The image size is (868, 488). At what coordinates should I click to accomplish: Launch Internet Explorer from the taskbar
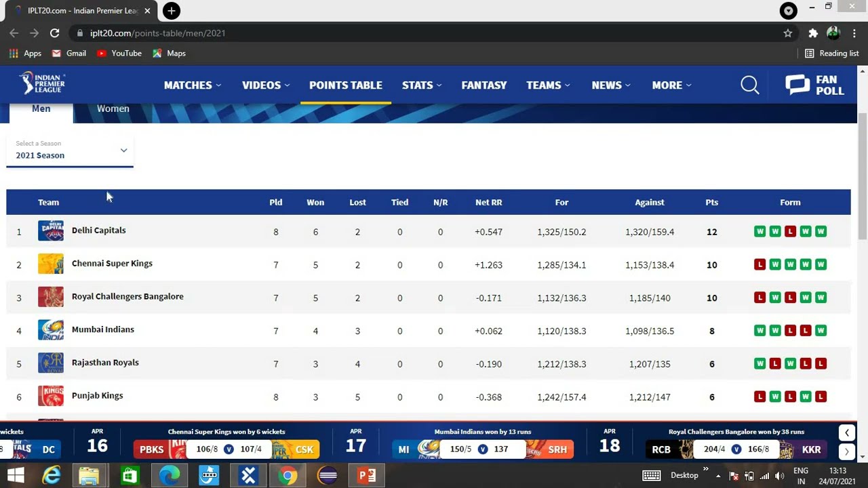[52, 475]
